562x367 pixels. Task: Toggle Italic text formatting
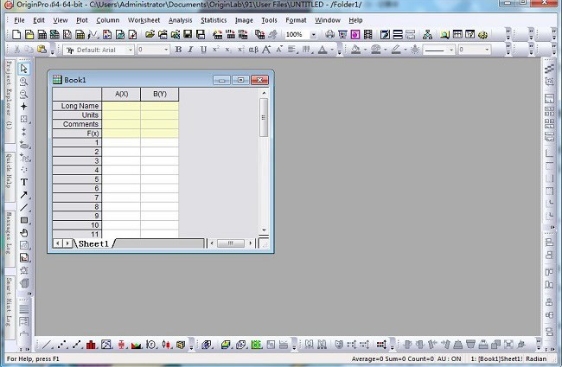point(191,49)
